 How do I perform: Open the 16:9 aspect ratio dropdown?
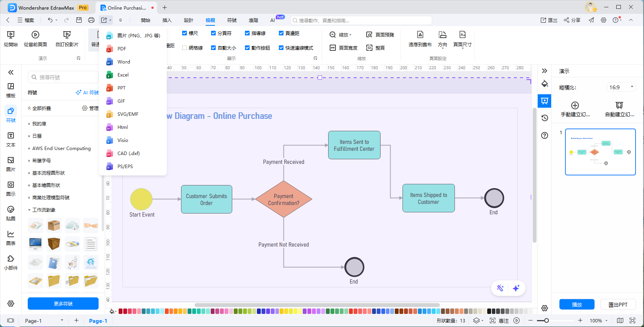point(621,87)
